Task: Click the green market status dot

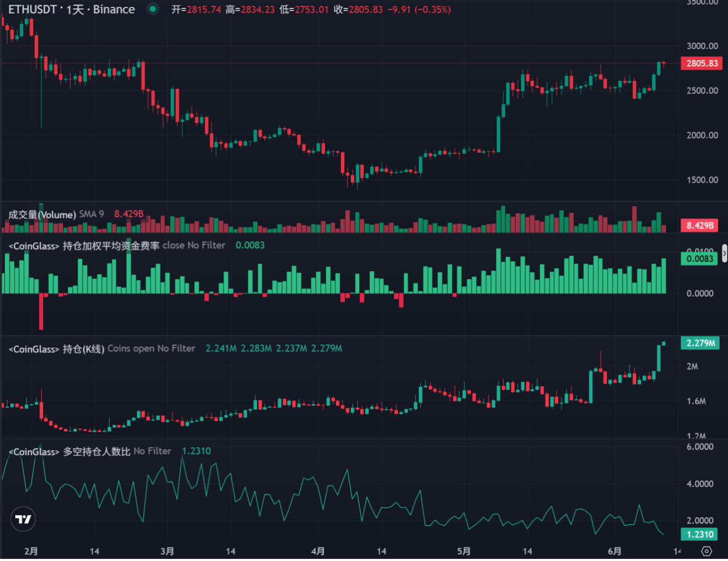Action: pyautogui.click(x=153, y=9)
